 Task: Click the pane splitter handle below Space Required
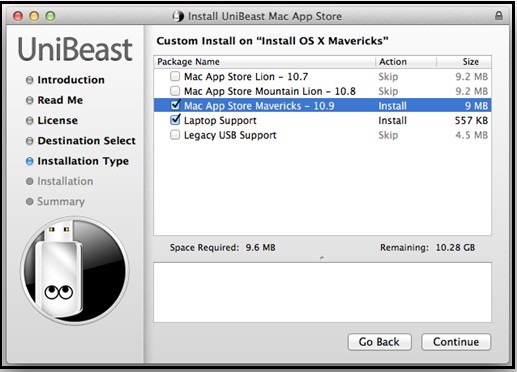pyautogui.click(x=322, y=258)
